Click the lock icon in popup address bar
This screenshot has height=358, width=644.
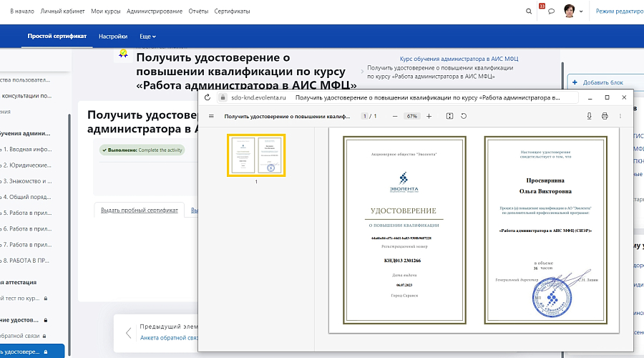click(223, 97)
